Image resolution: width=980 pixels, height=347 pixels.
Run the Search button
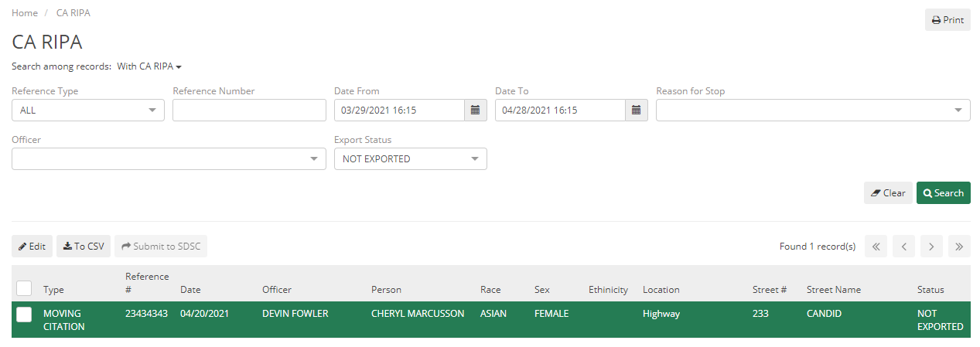pos(944,193)
